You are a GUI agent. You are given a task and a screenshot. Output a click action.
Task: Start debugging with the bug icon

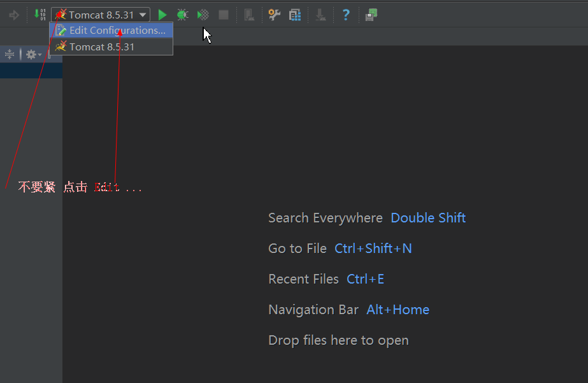pos(182,15)
